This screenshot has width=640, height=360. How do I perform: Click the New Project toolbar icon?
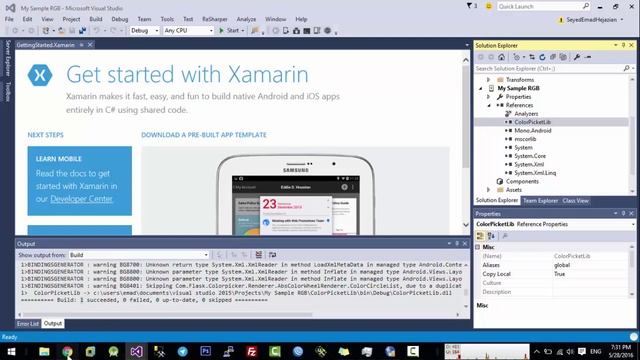(x=46, y=31)
